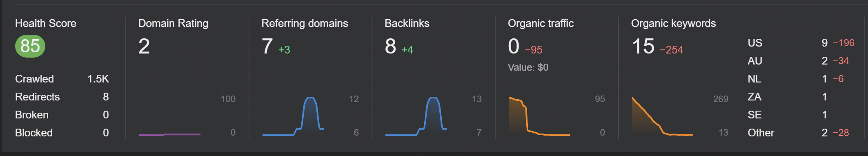
Task: Click the +4 backlinks change
Action: coord(407,50)
